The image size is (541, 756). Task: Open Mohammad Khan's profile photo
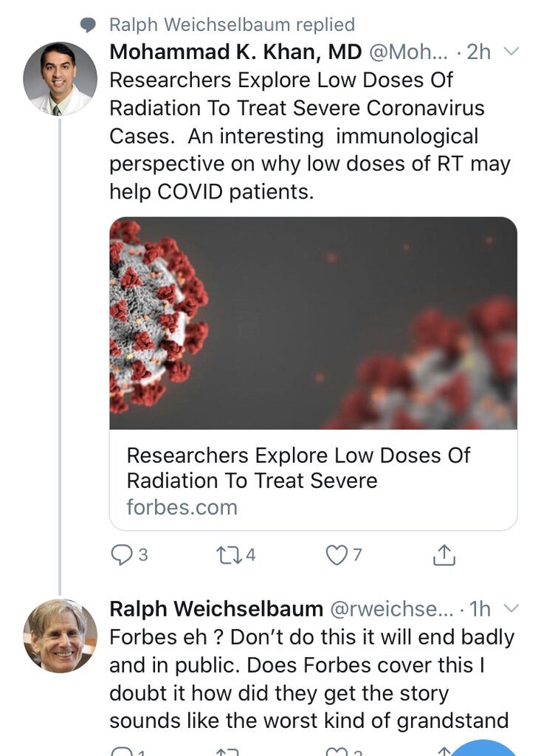click(60, 78)
